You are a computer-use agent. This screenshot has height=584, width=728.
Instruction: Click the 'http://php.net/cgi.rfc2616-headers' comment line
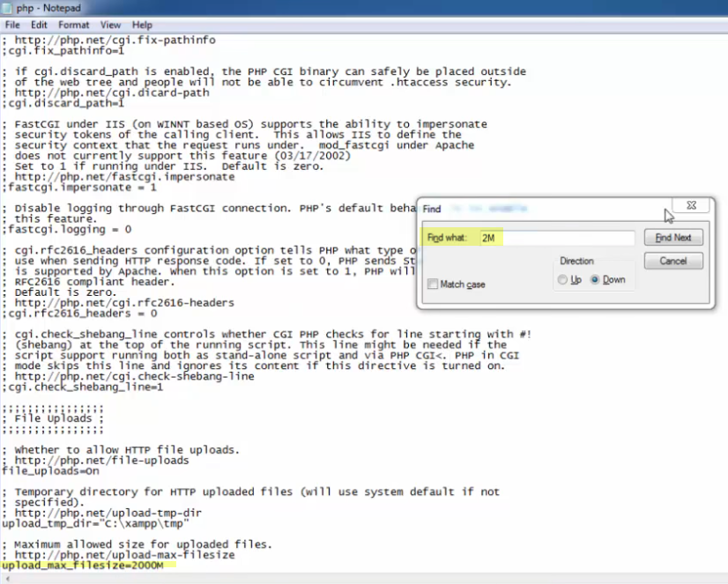click(x=118, y=303)
